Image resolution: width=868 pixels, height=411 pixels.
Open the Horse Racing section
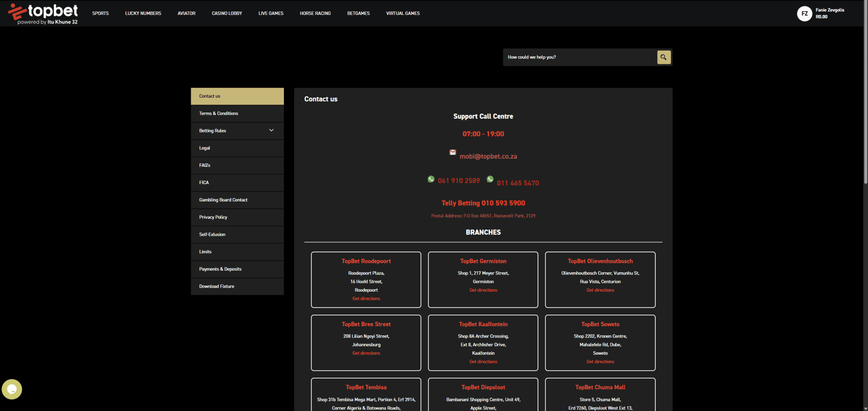coord(315,14)
